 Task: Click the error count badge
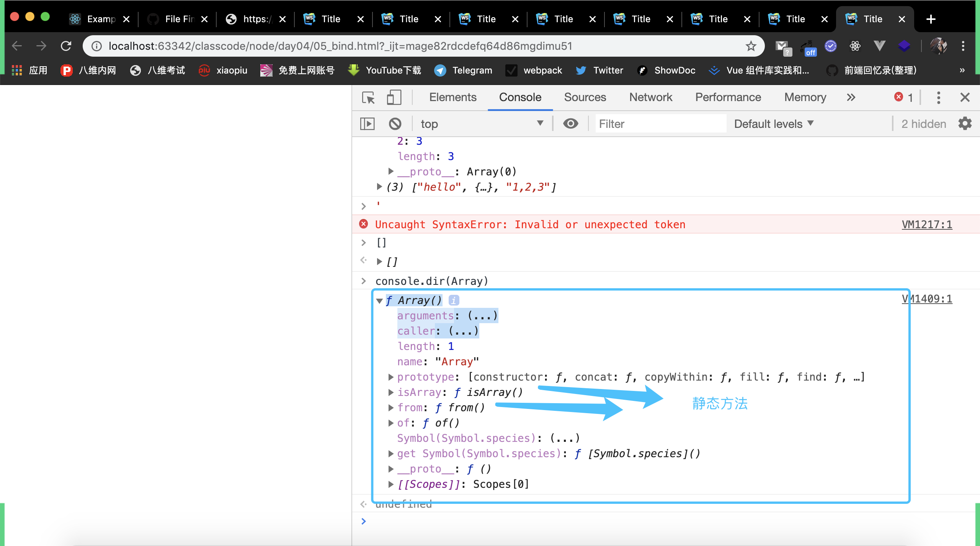903,97
